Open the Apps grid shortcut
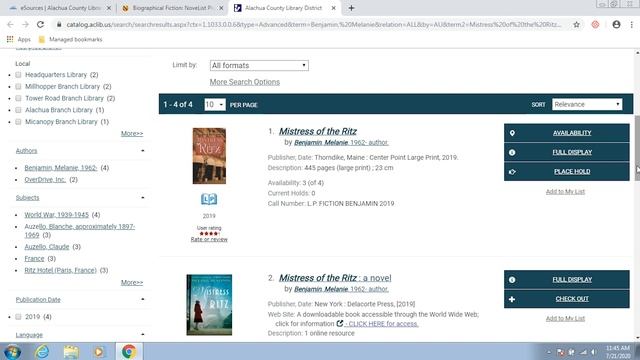 (x=19, y=40)
